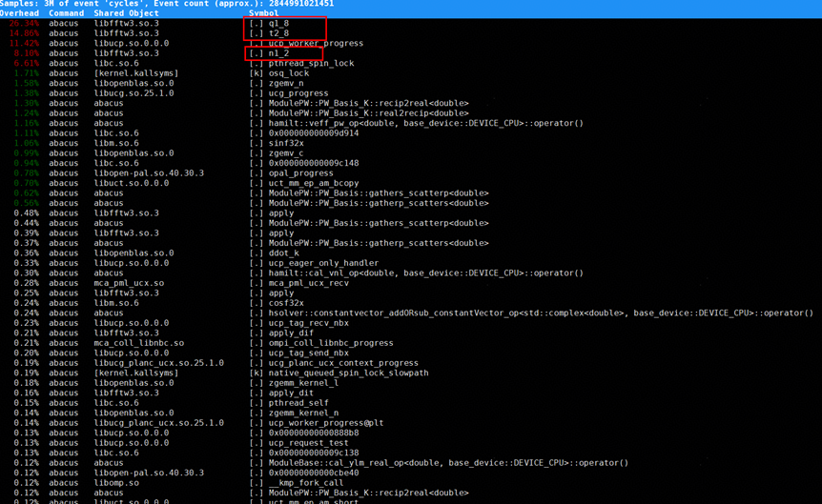This screenshot has height=504, width=822.
Task: Click the ddot_k symbol row
Action: tap(283, 253)
